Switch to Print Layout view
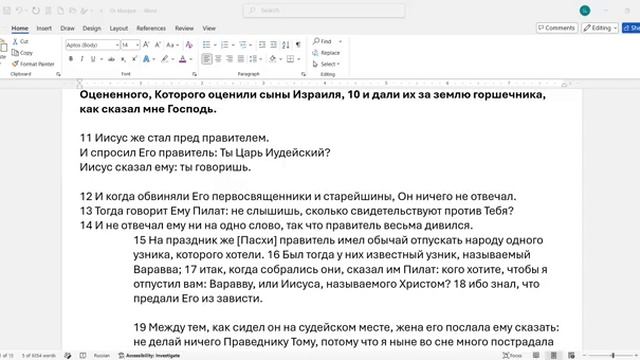The width and height of the screenshot is (640, 360). (x=553, y=356)
